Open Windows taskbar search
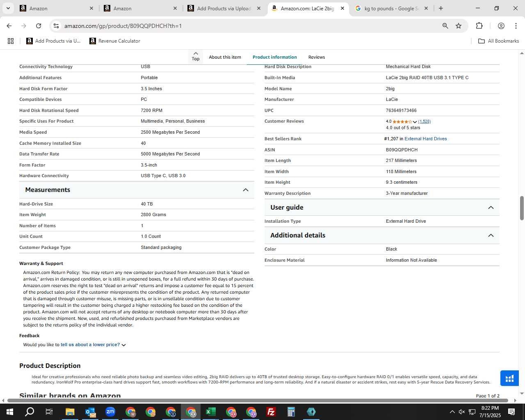 [x=30, y=412]
